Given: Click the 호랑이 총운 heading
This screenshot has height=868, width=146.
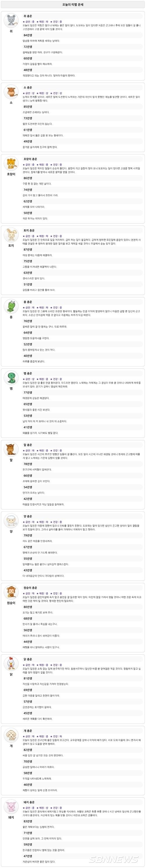Looking at the screenshot, I should tap(30, 159).
